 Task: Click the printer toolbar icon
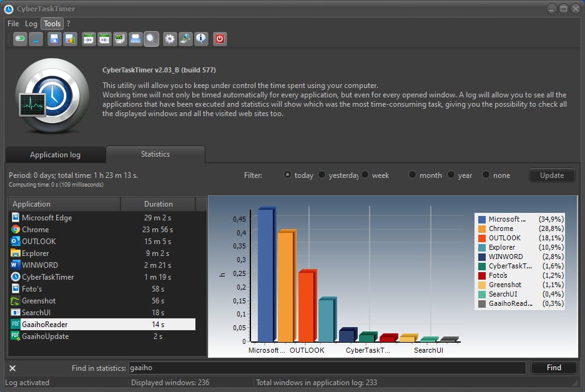click(x=135, y=39)
